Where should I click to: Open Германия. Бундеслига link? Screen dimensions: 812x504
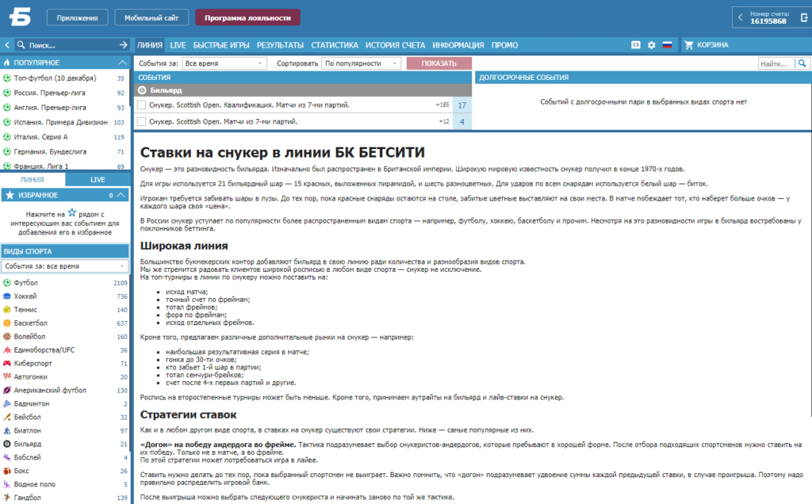(x=50, y=151)
